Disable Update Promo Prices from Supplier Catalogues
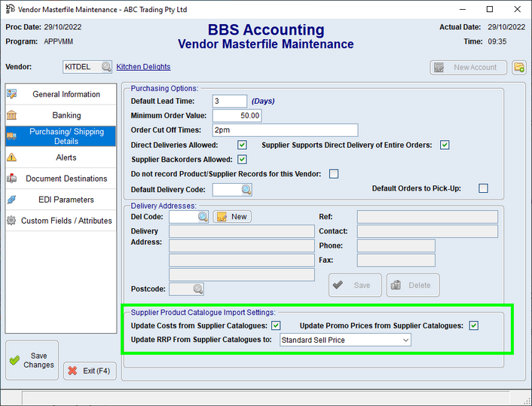The image size is (532, 406). (473, 325)
